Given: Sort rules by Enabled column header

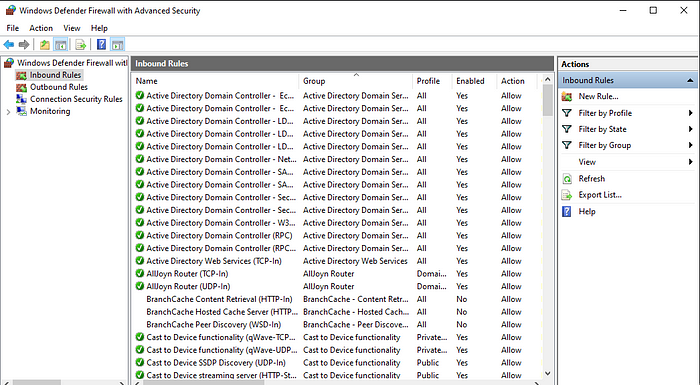Looking at the screenshot, I should pyautogui.click(x=475, y=81).
